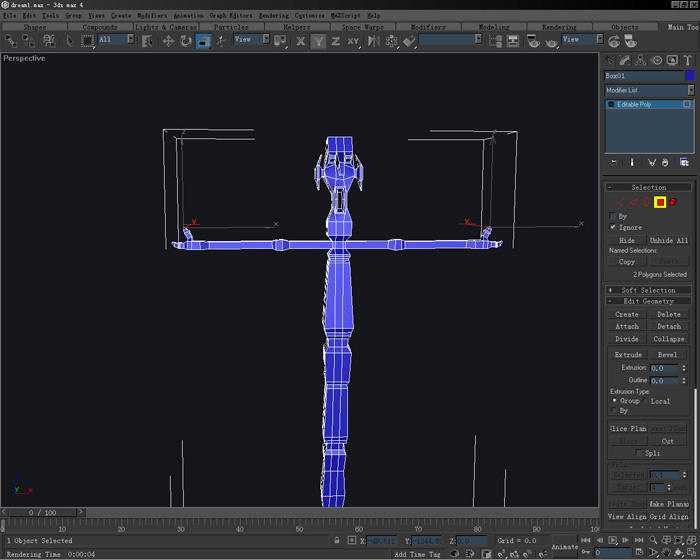
Task: Restrict transform to XY plane
Action: (x=353, y=42)
